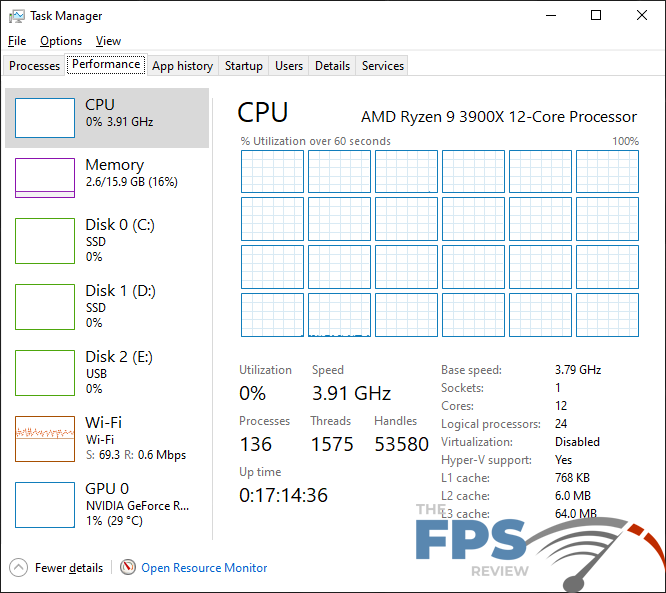Click the Processes count 136

tap(256, 444)
